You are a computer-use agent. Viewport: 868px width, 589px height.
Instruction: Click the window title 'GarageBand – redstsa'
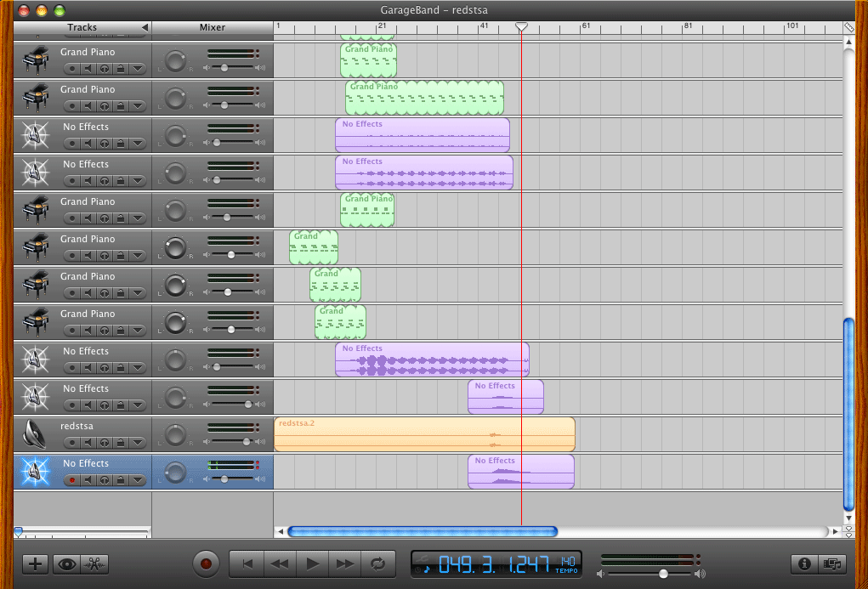[434, 10]
